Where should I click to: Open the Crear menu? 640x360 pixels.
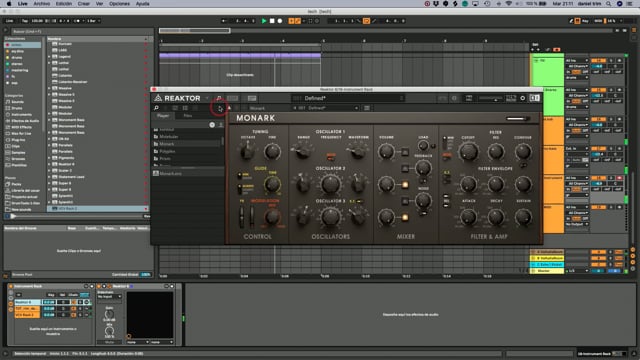point(84,4)
